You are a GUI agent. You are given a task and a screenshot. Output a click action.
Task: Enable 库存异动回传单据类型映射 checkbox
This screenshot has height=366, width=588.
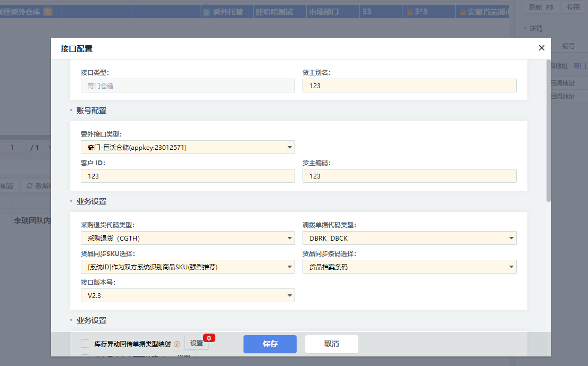(85, 344)
